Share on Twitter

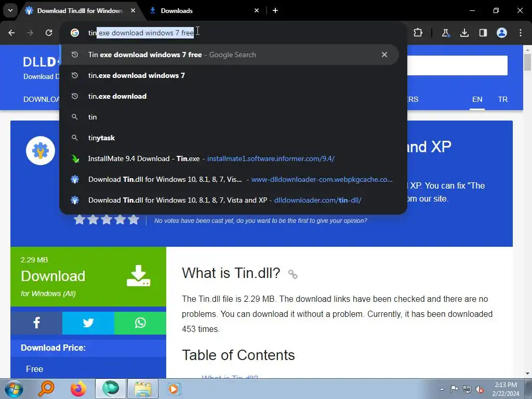point(88,323)
